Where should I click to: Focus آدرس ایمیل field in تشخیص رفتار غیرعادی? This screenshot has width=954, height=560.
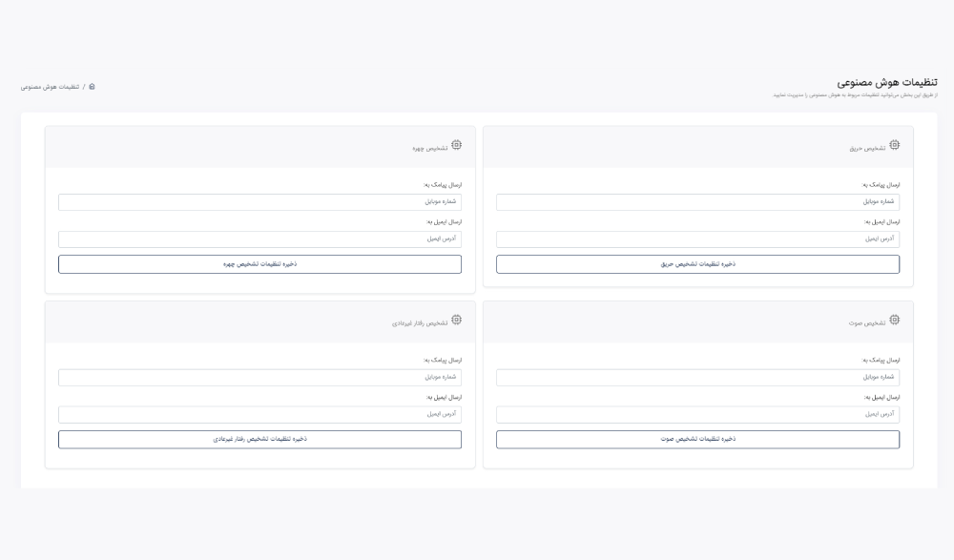[x=259, y=415]
